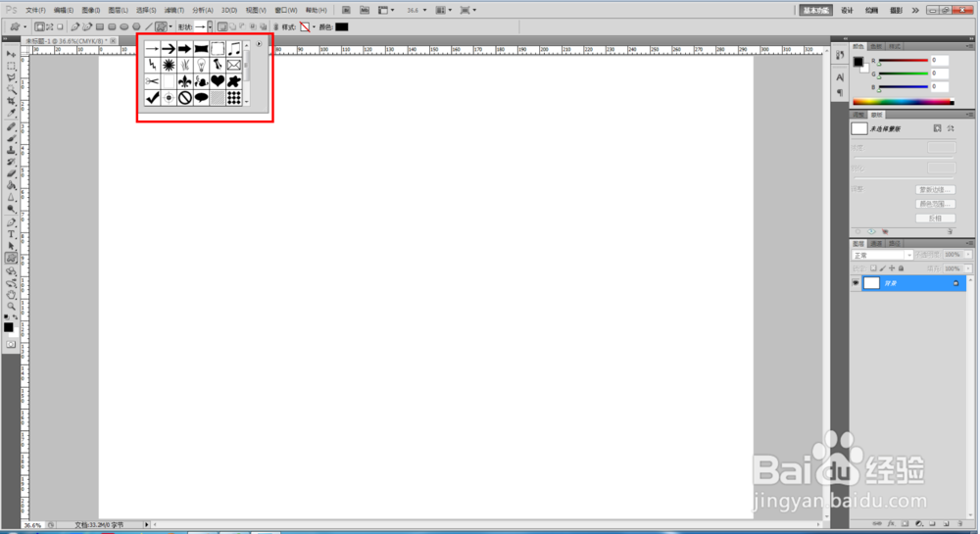Toggle lock transparent pixels icon
Viewport: 980px width, 534px height.
pos(873,268)
